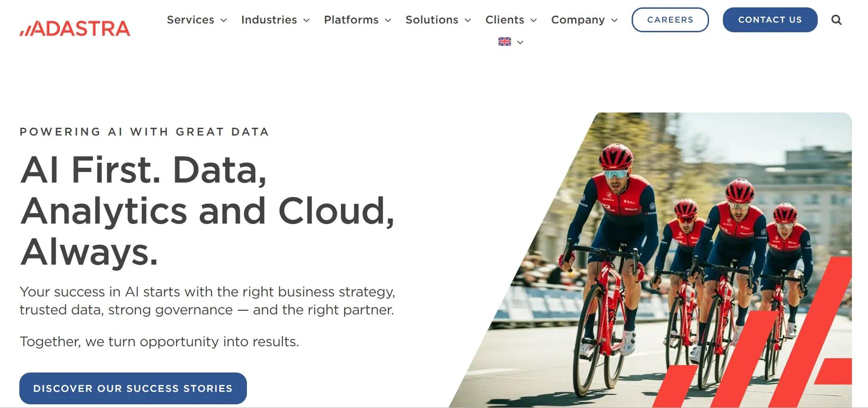The width and height of the screenshot is (868, 408).
Task: Open the search magnifier icon
Action: tap(836, 20)
